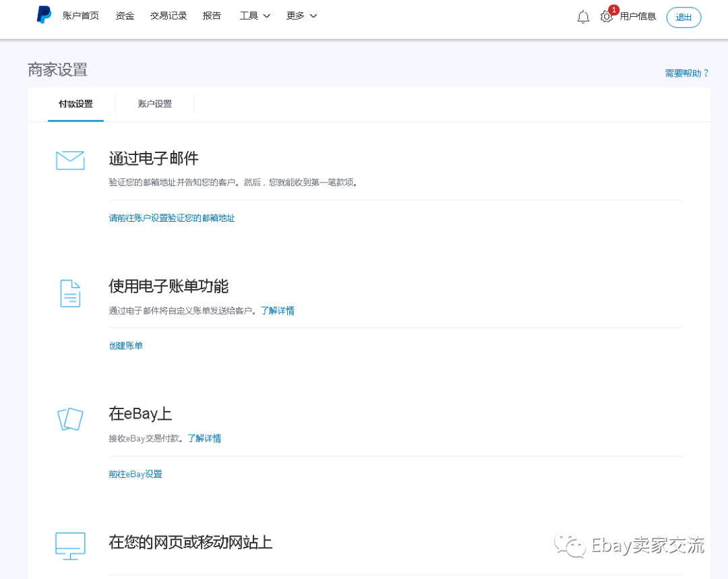Click the 使用电子账单功能 heading
728x579 pixels.
[x=169, y=286]
